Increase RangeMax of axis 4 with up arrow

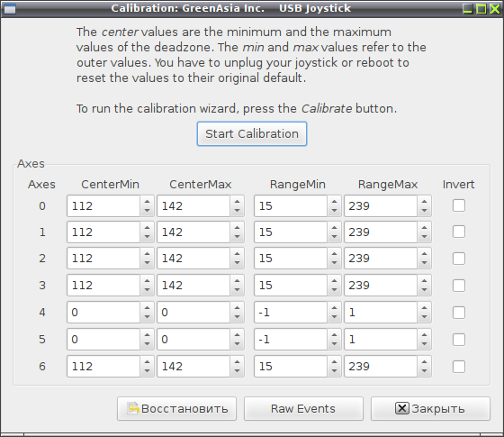coord(424,308)
